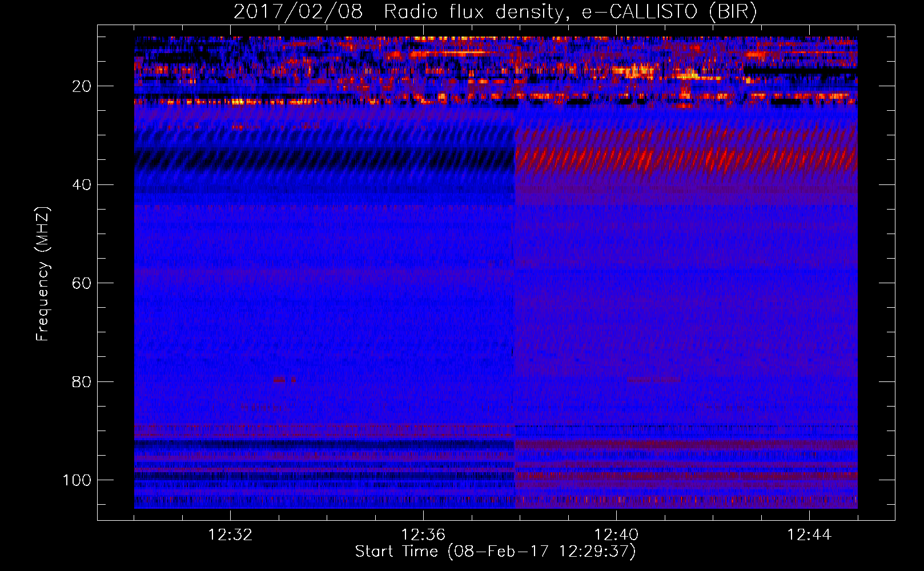
Task: Click the 12:32 time tick label
Action: click(230, 535)
